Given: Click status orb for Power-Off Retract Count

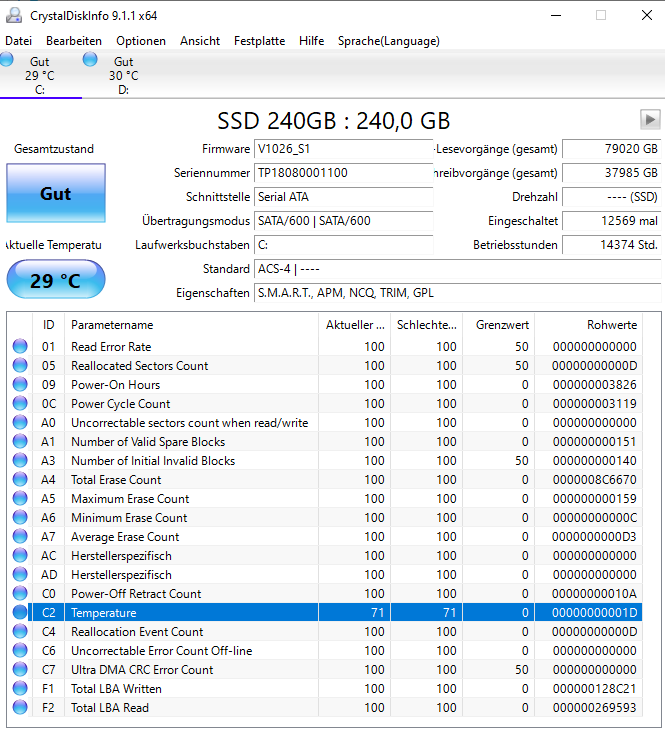Looking at the screenshot, I should pyautogui.click(x=20, y=594).
